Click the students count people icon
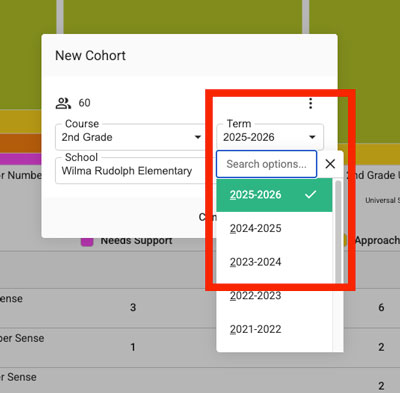This screenshot has width=400, height=393. coord(63,103)
